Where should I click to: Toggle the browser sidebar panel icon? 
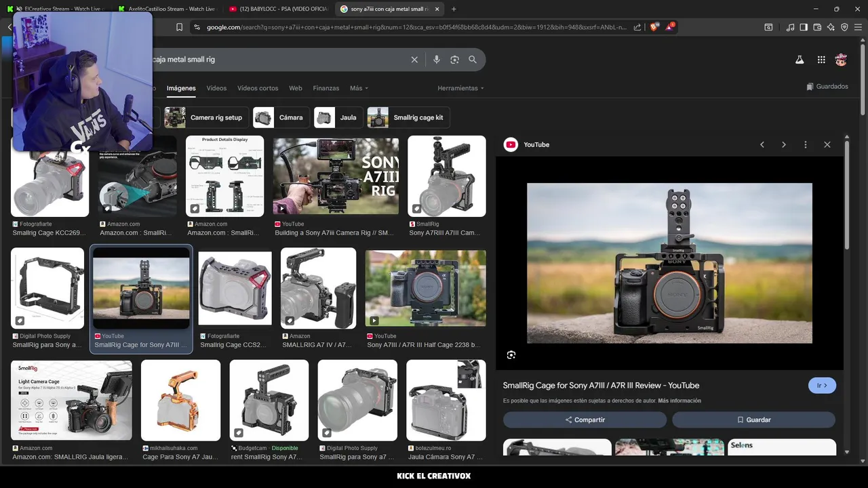pyautogui.click(x=804, y=27)
